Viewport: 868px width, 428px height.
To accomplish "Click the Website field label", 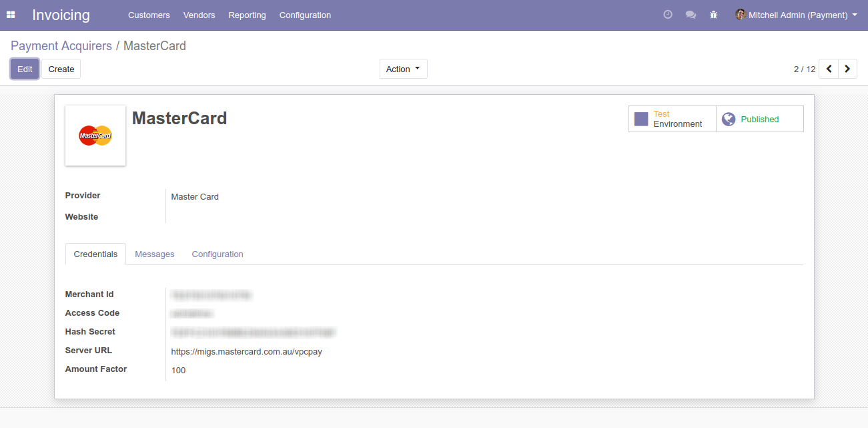I will pos(81,217).
